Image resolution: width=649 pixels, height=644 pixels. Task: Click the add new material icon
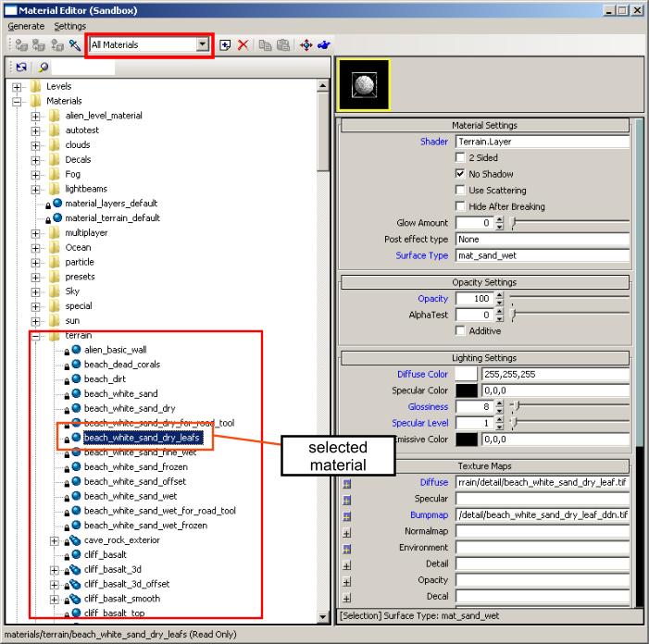(226, 44)
